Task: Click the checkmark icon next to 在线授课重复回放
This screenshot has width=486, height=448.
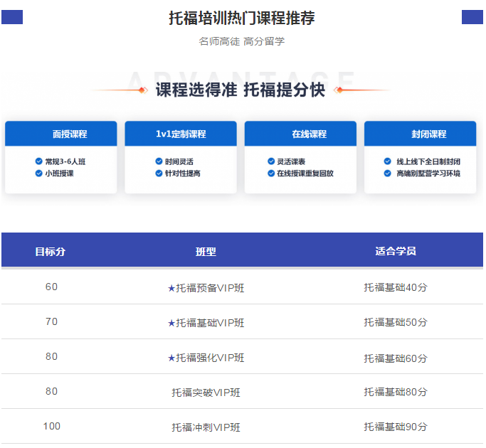Action: [x=270, y=173]
